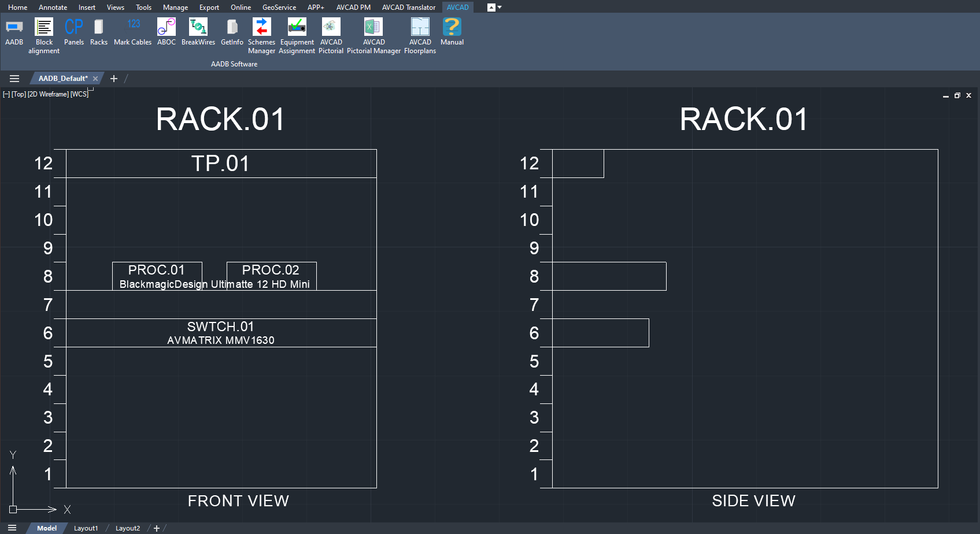Click the 2D Wireframe visual style label
The width and height of the screenshot is (980, 534).
[48, 94]
